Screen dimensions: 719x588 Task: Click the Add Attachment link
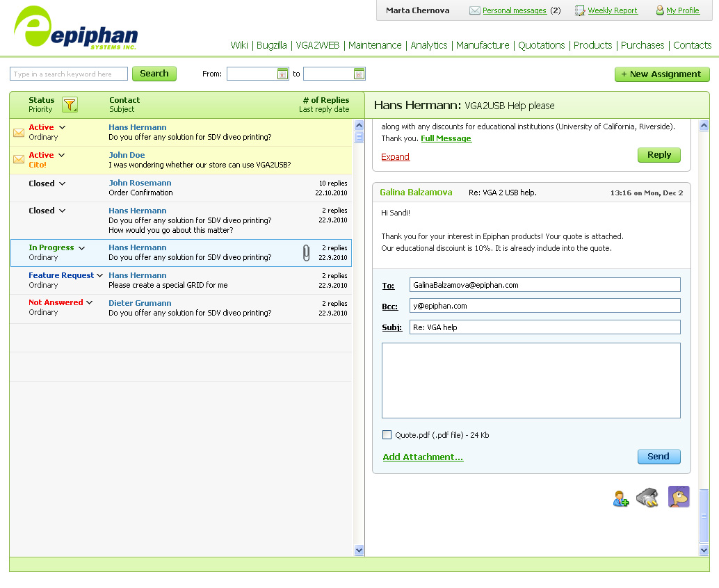tap(423, 457)
